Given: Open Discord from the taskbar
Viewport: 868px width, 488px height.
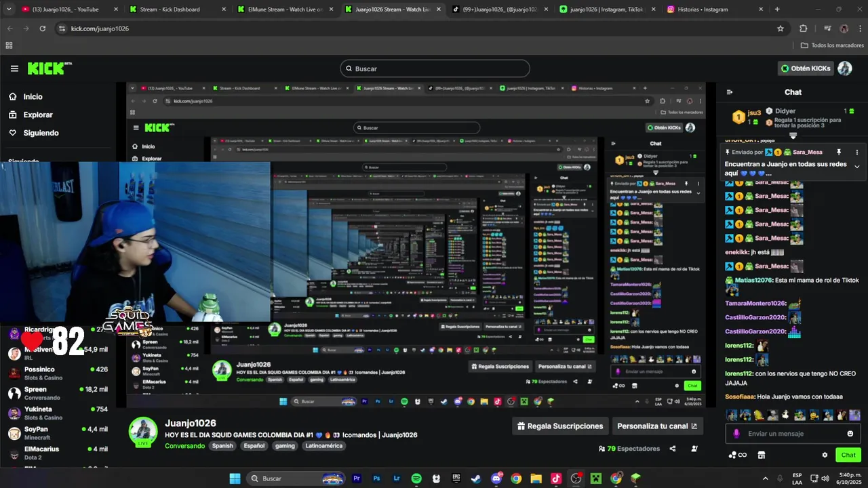Looking at the screenshot, I should (x=496, y=479).
